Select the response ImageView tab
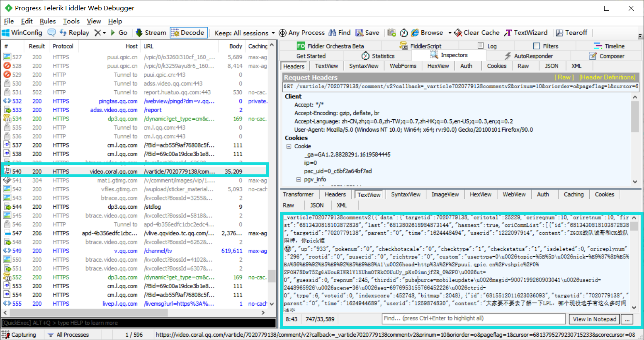The height and width of the screenshot is (340, 644). pos(445,194)
